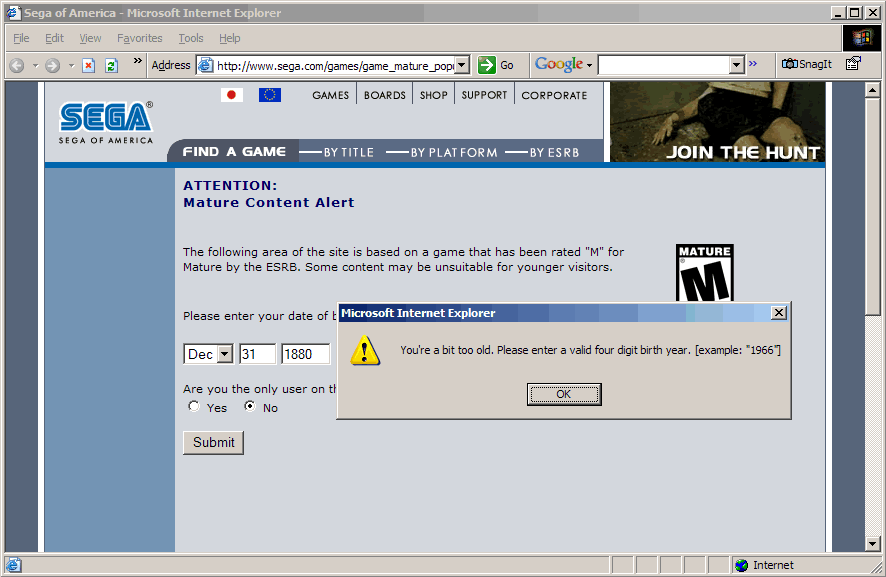The width and height of the screenshot is (886, 577).
Task: Close the alert dialog with its X
Action: 779,313
